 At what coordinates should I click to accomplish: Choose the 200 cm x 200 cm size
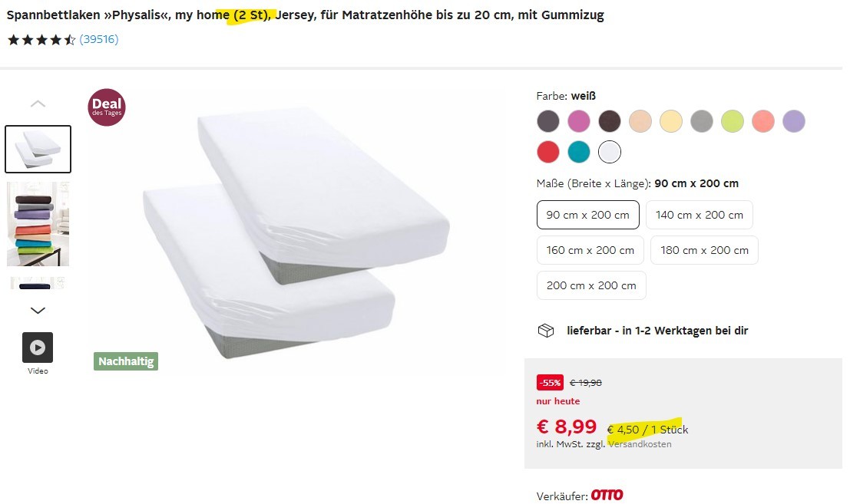591,285
